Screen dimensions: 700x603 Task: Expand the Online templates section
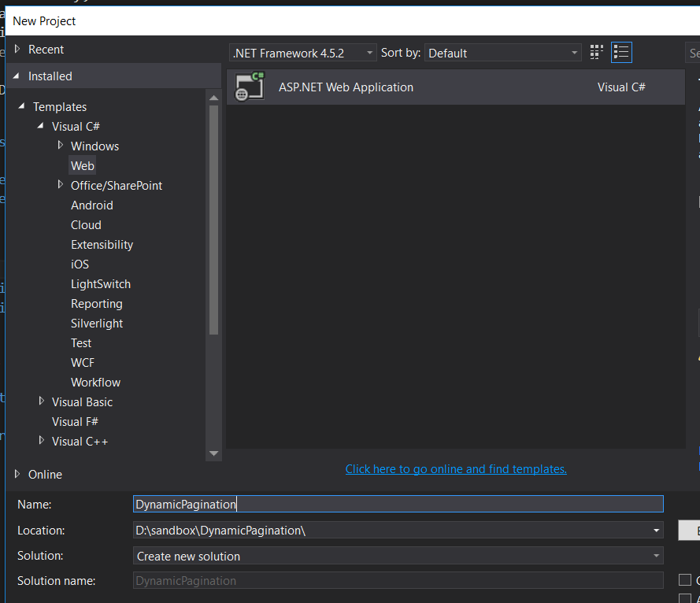(x=17, y=474)
